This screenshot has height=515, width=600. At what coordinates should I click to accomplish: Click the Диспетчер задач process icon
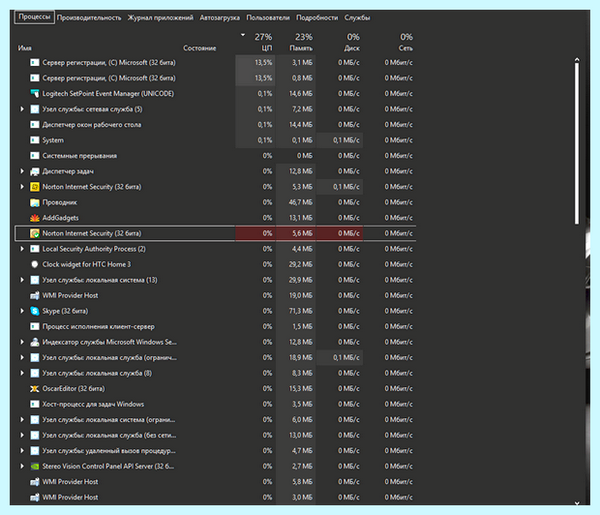pos(35,171)
